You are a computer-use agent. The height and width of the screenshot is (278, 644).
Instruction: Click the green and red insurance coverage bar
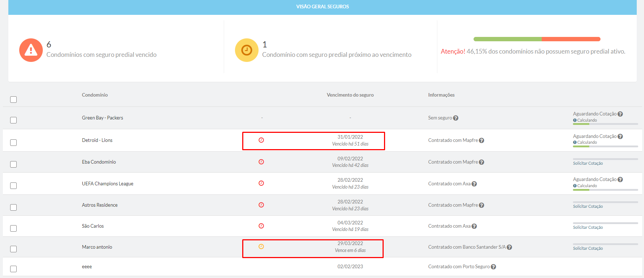537,39
